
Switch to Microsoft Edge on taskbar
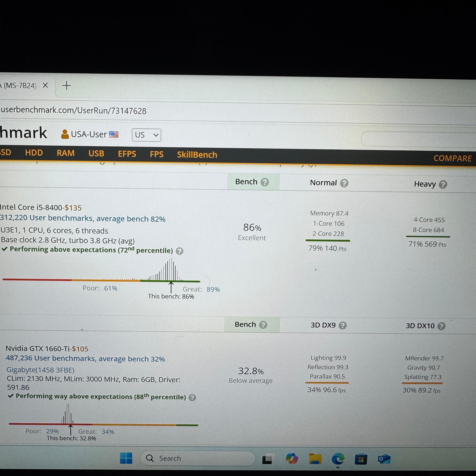pos(338,459)
